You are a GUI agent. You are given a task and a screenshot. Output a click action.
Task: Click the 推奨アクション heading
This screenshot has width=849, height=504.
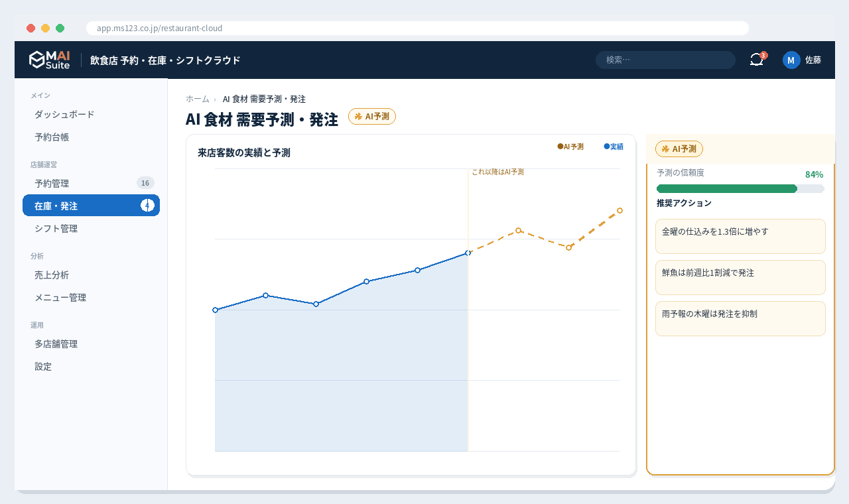pyautogui.click(x=684, y=203)
